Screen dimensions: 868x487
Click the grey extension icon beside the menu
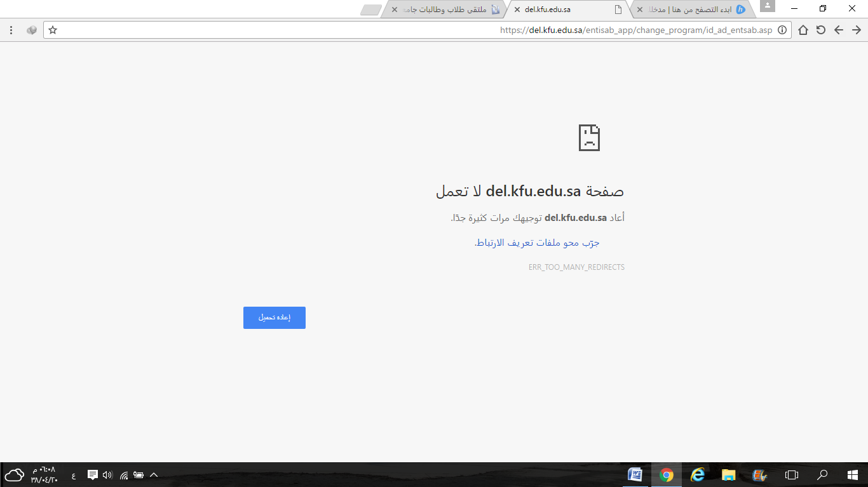[31, 30]
